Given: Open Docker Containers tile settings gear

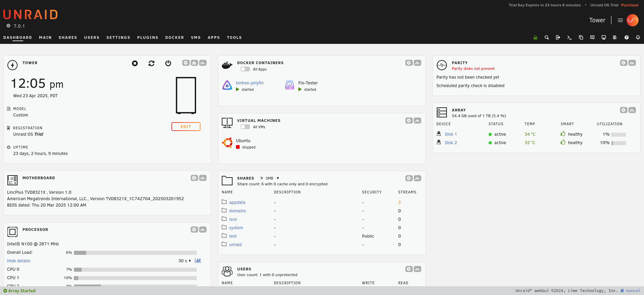Looking at the screenshot, I should [x=409, y=63].
